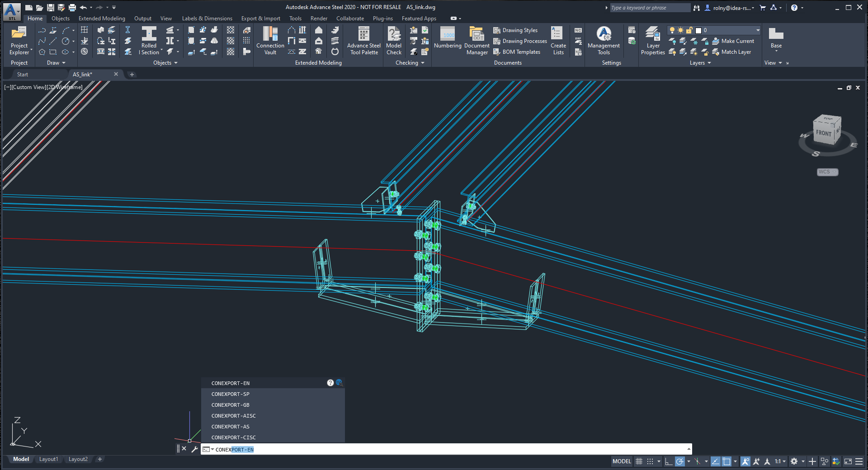868x470 pixels.
Task: Open command help question mark icon
Action: coord(330,383)
